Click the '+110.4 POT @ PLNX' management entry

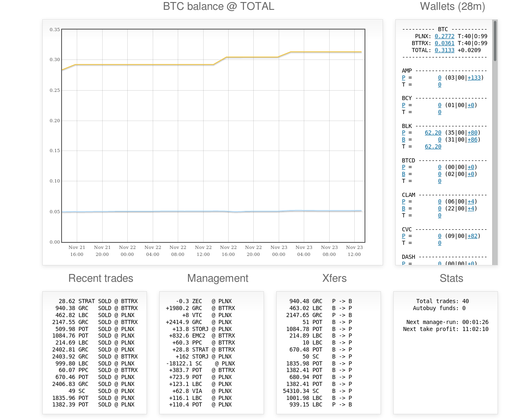pyautogui.click(x=200, y=404)
